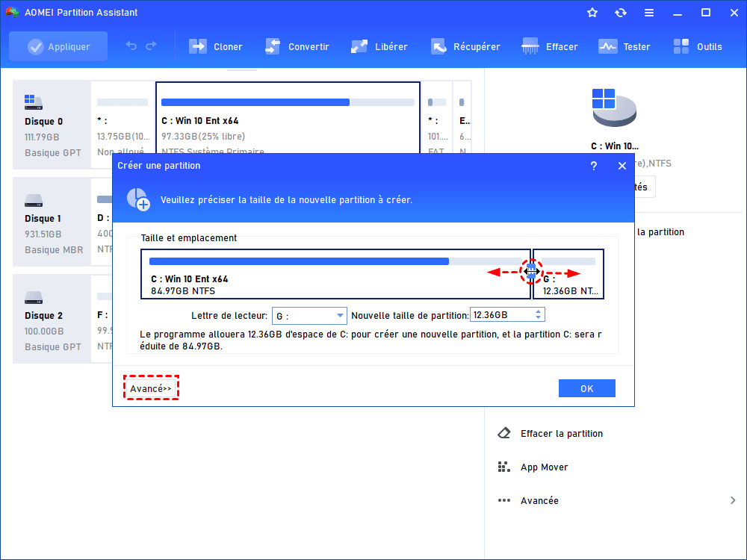Click the partition size slider handle
This screenshot has height=560, width=747.
click(531, 272)
